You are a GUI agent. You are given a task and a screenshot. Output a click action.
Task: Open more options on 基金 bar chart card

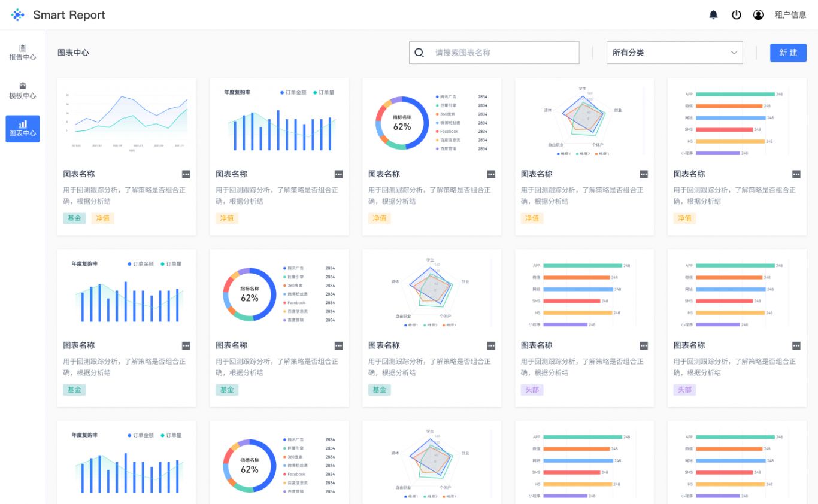(186, 345)
